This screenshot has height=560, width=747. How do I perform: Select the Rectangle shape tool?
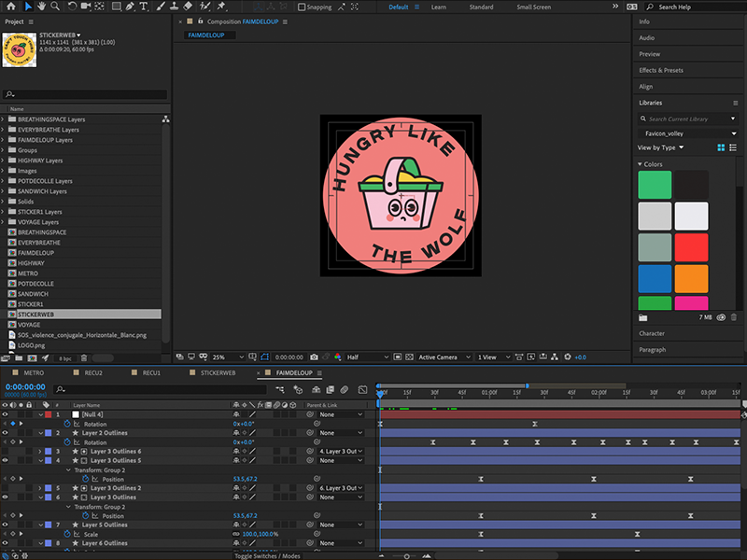point(116,7)
